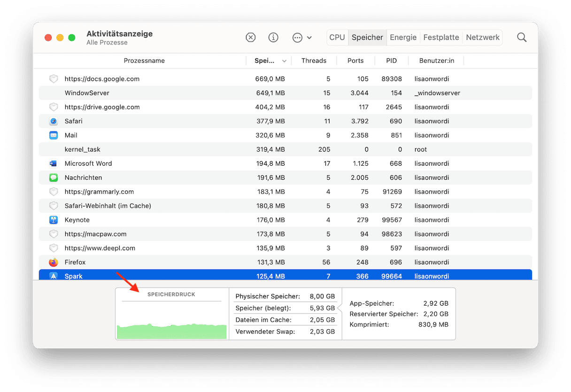The image size is (571, 392).
Task: Sort by the PID column
Action: coord(391,61)
